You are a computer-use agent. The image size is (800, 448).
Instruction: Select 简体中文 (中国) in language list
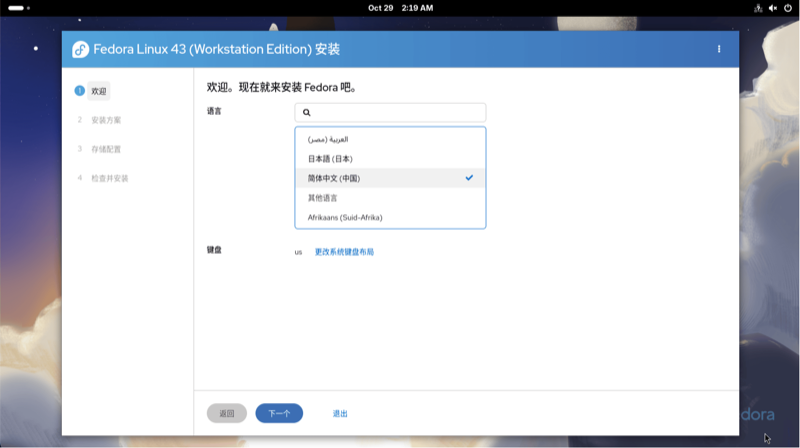coord(390,178)
